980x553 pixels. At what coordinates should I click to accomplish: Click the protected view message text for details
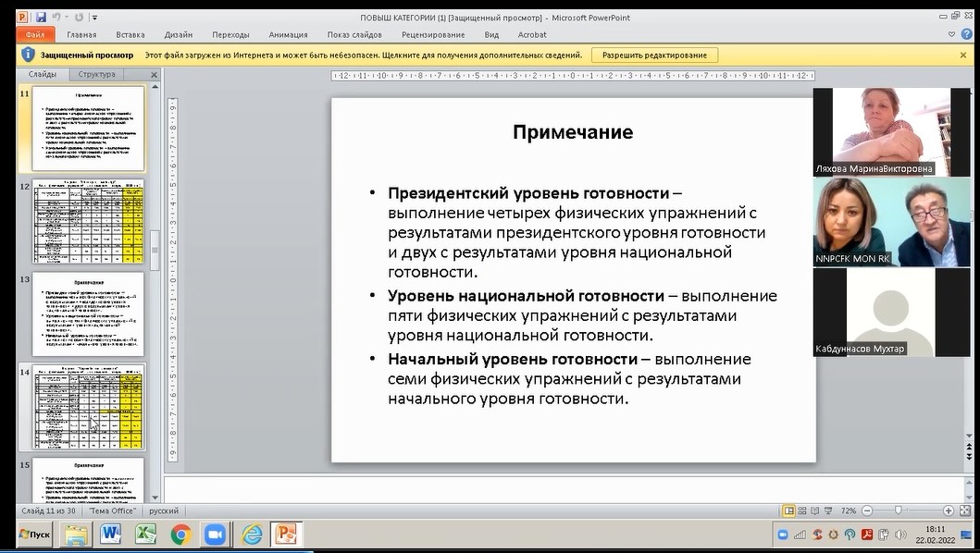(x=363, y=55)
